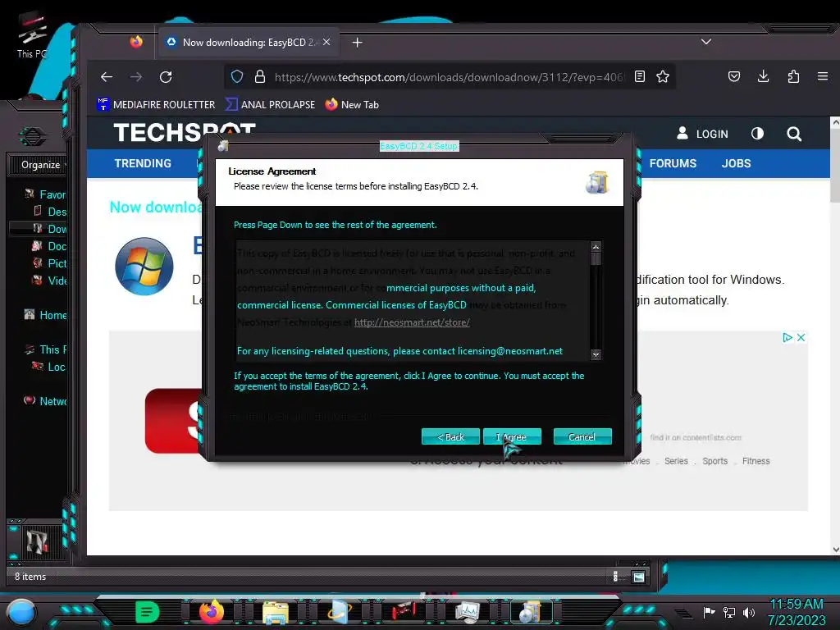Click the license scrollbar down arrow
Image resolution: width=840 pixels, height=630 pixels.
click(x=596, y=354)
